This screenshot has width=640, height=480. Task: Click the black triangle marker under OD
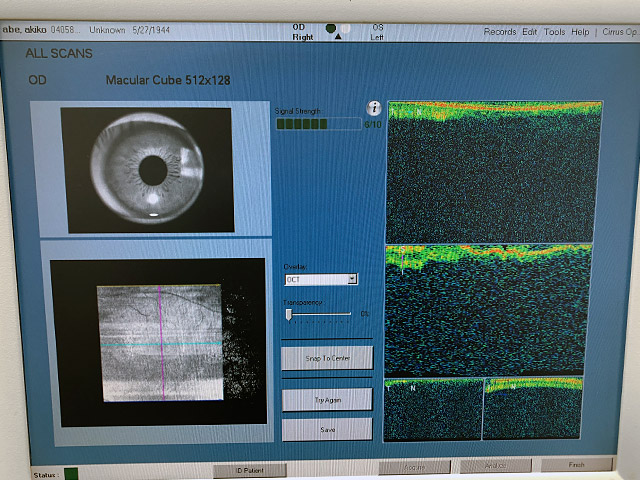pyautogui.click(x=338, y=37)
